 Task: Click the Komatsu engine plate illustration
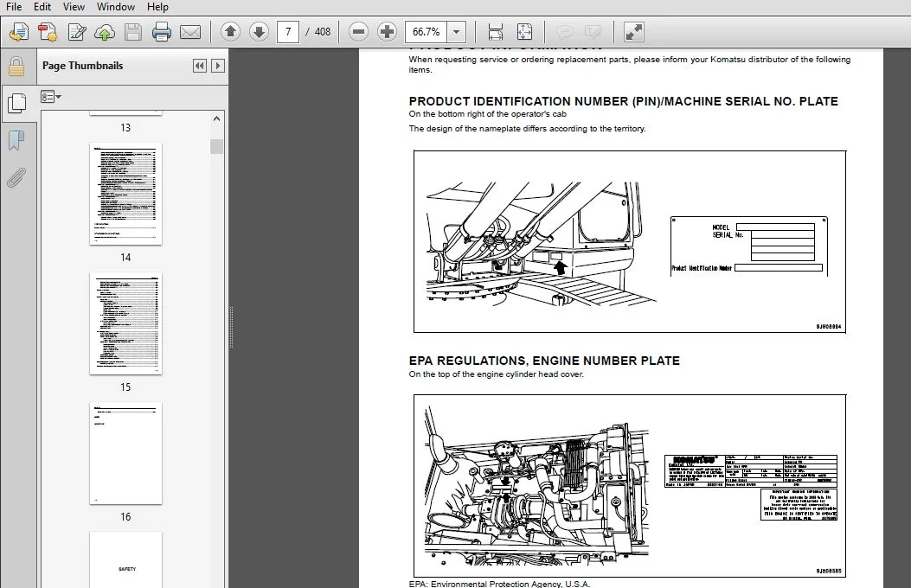(x=751, y=488)
